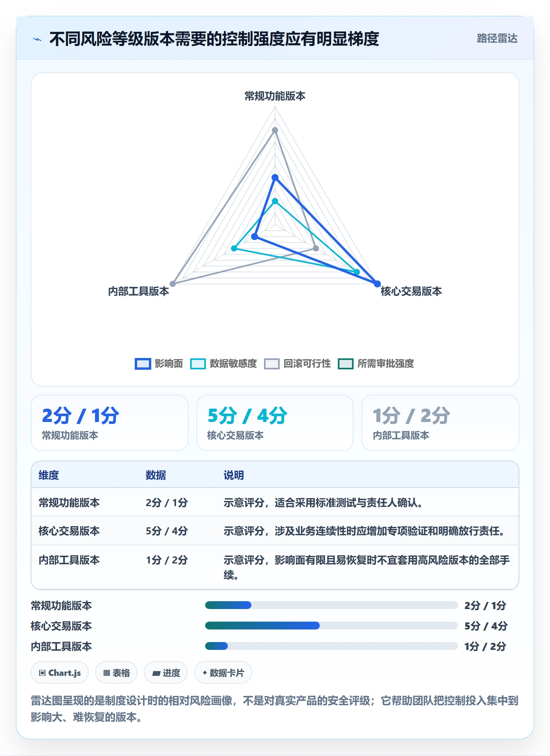The width and height of the screenshot is (550, 756).
Task: Click the 维度 table column header
Action: [49, 475]
